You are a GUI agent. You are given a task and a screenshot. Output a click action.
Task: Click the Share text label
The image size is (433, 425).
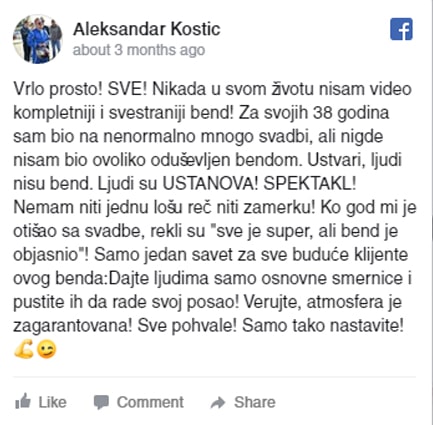pos(255,402)
